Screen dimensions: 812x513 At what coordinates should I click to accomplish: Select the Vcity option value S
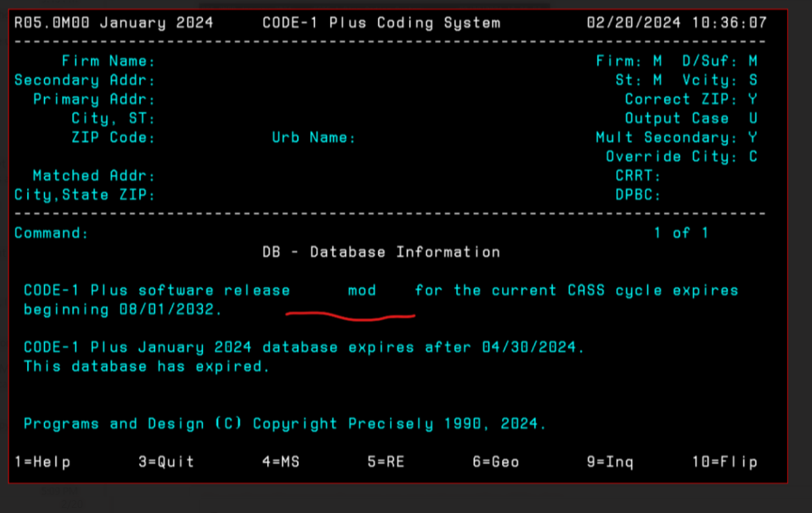753,80
